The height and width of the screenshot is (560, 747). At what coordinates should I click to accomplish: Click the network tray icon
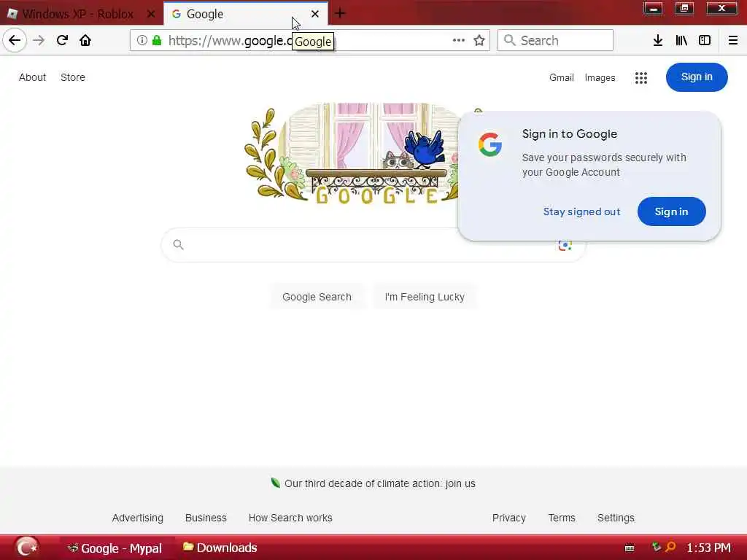click(x=657, y=547)
